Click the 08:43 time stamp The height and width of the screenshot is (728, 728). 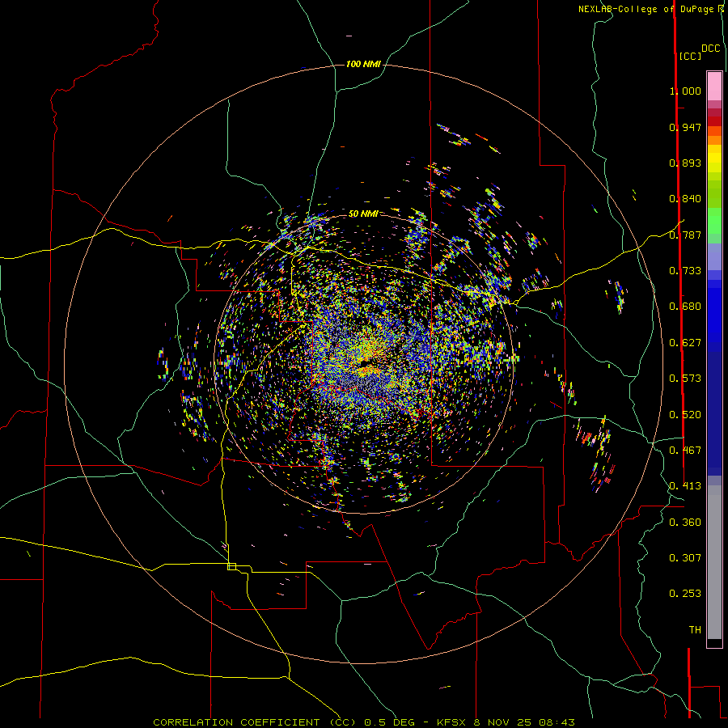(x=557, y=722)
